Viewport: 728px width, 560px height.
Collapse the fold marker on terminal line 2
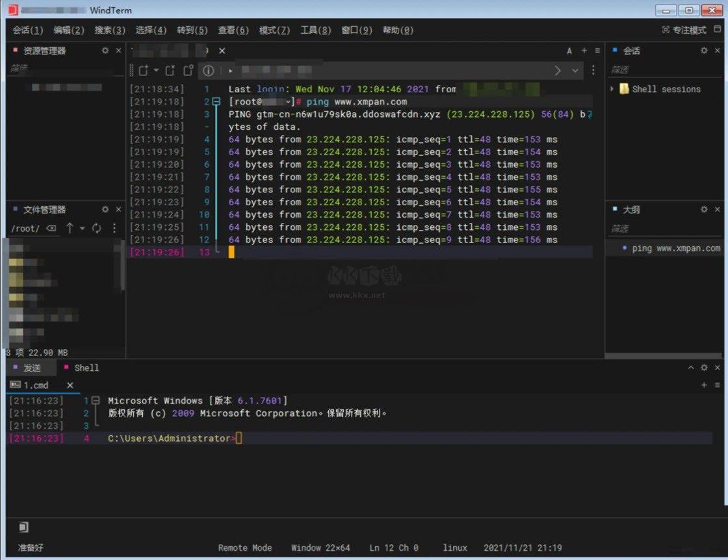pyautogui.click(x=217, y=102)
